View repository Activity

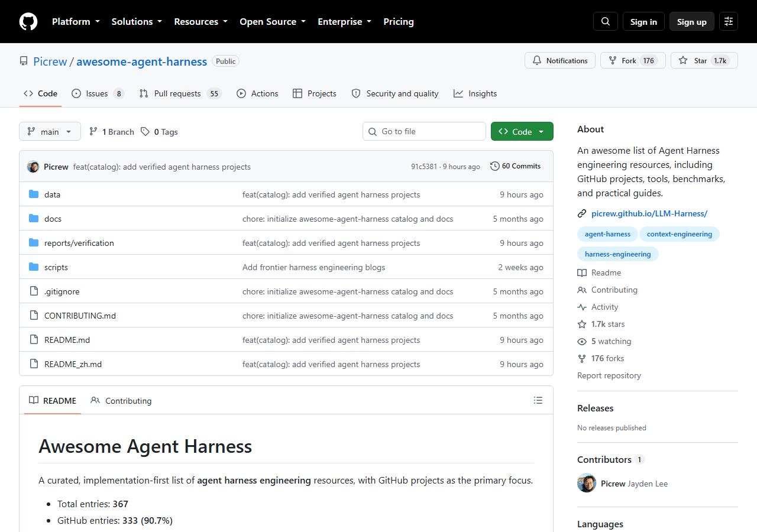(598, 307)
